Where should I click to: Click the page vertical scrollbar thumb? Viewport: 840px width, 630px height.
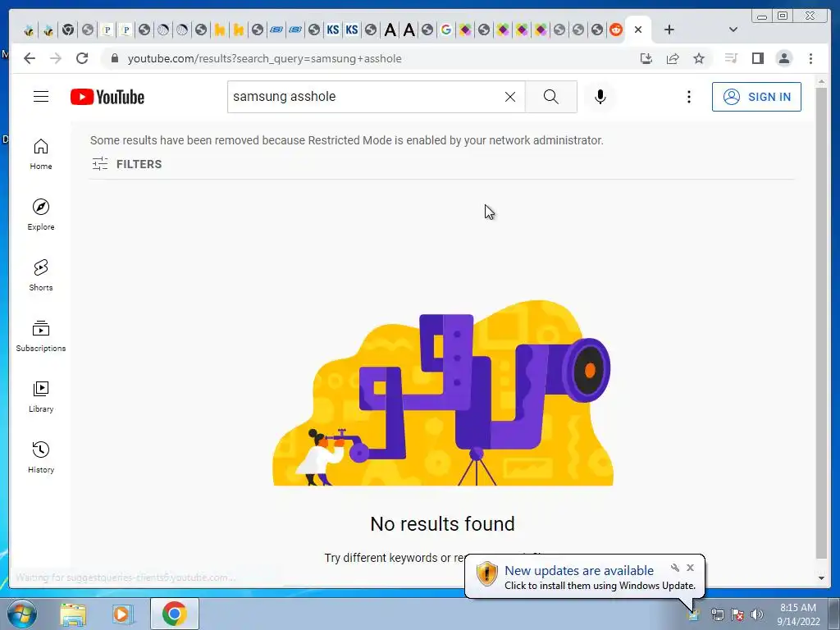click(x=821, y=323)
